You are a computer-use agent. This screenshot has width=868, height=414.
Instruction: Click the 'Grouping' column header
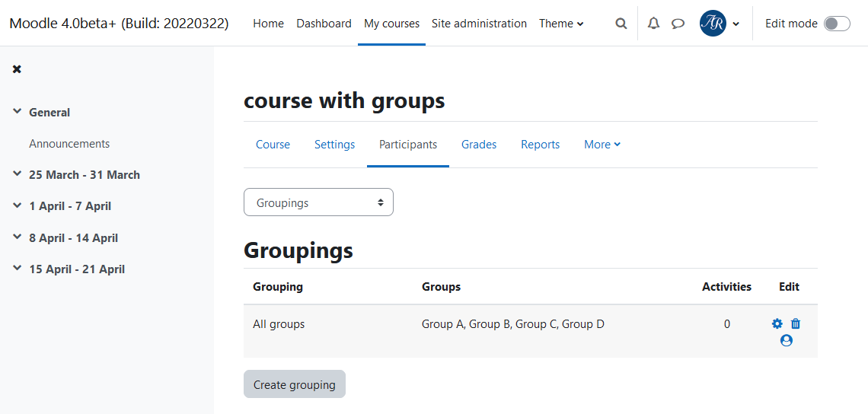pyautogui.click(x=278, y=287)
